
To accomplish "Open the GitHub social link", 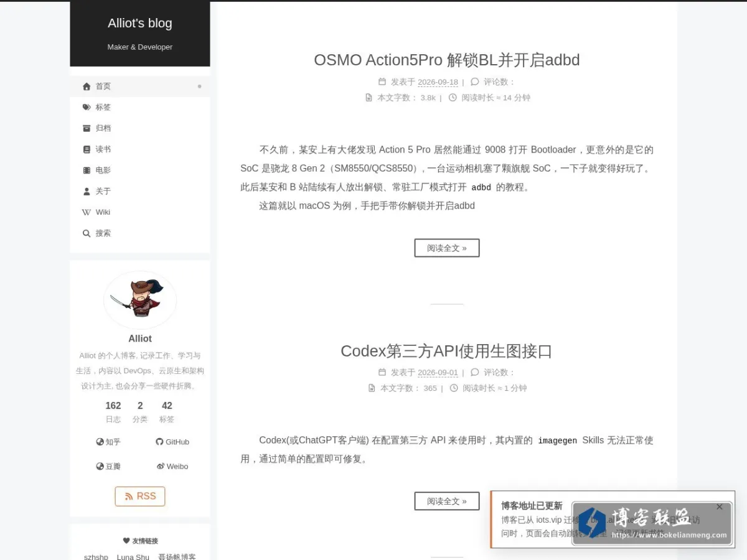I will pos(172,442).
